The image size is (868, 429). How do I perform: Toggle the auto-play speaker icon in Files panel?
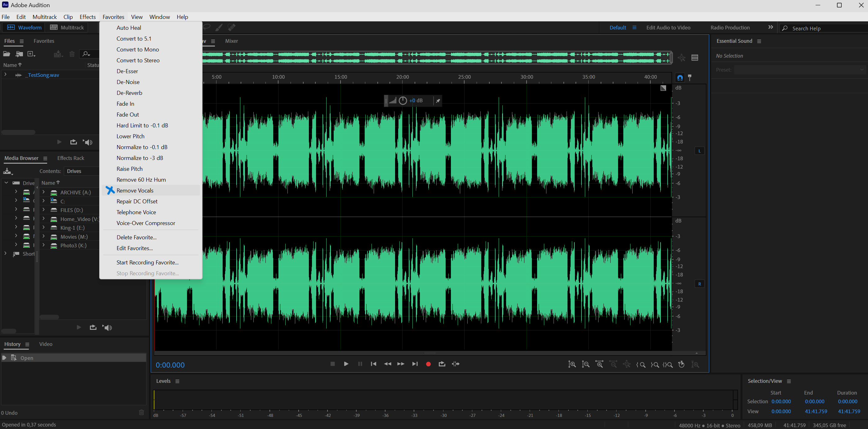pos(88,142)
